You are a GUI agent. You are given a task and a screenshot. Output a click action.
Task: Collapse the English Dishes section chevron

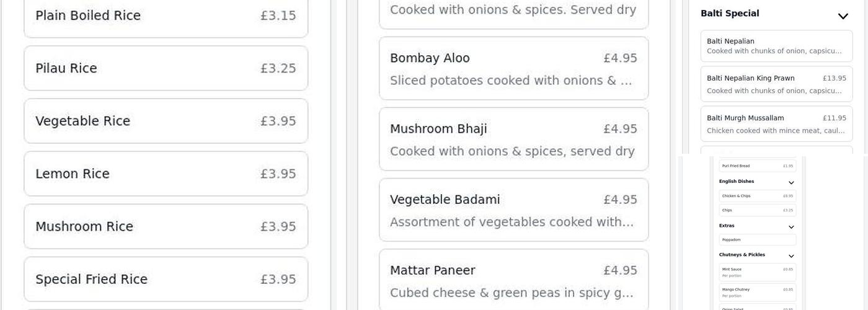(x=791, y=183)
